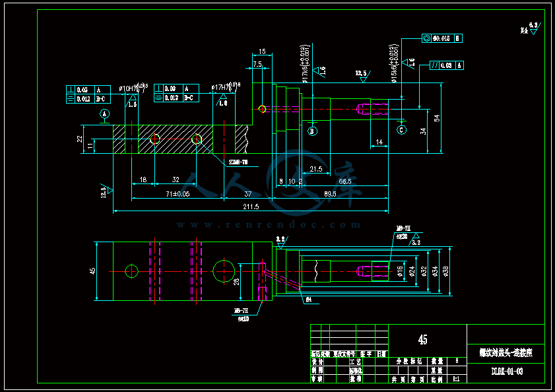Select the 54 vertical height dimension

click(x=437, y=118)
